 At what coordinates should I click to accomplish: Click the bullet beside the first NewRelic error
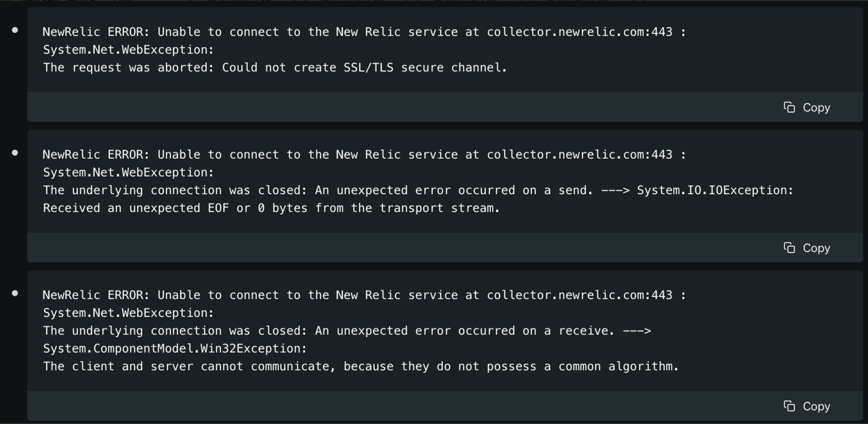pos(15,30)
